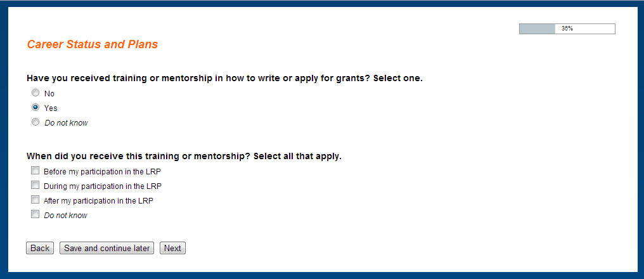Click the "No" label text

point(49,94)
